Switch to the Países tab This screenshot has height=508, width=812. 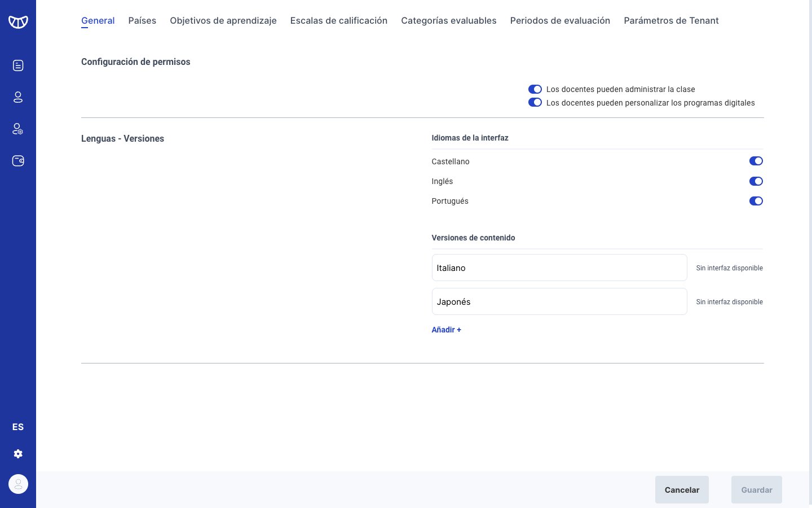tap(142, 21)
